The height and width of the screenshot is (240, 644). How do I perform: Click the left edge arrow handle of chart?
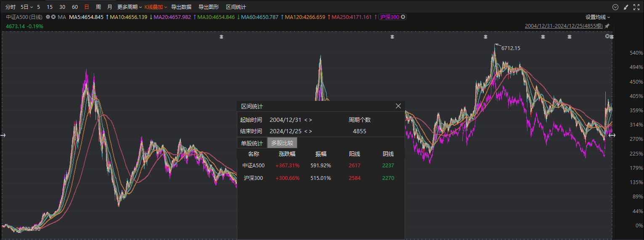pyautogui.click(x=3, y=135)
